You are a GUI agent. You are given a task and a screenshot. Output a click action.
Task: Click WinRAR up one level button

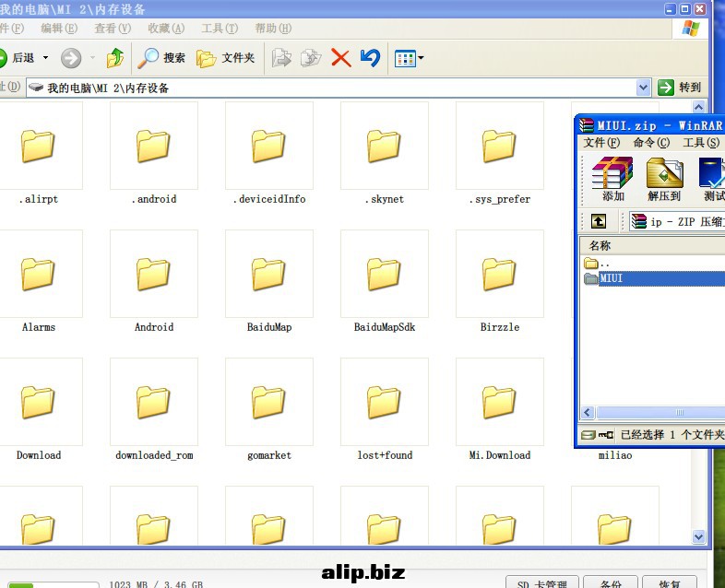(599, 222)
